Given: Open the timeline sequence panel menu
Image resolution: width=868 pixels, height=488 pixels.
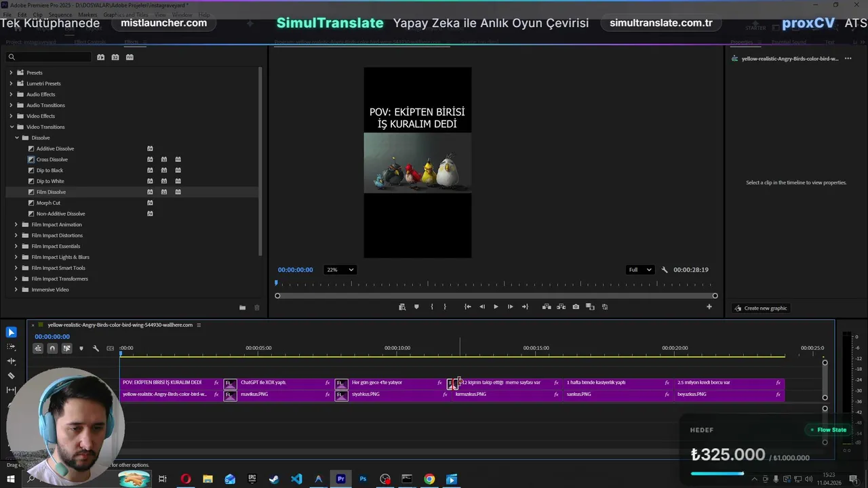Looking at the screenshot, I should tap(199, 325).
